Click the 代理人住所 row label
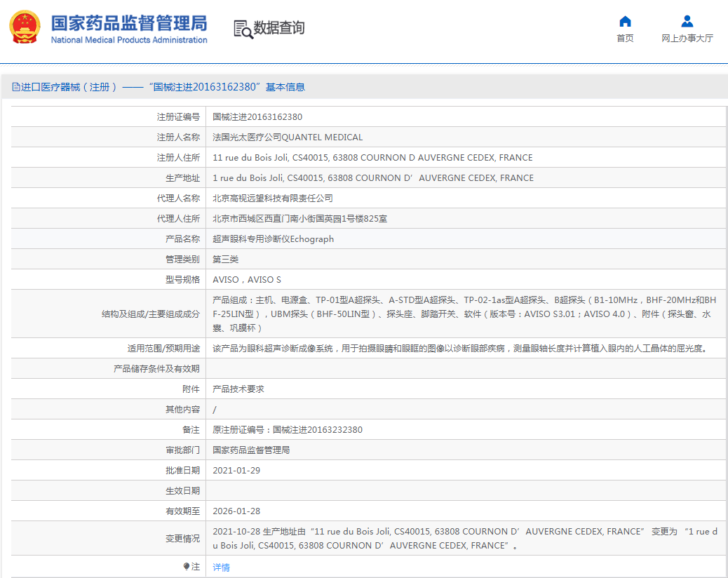 178,219
